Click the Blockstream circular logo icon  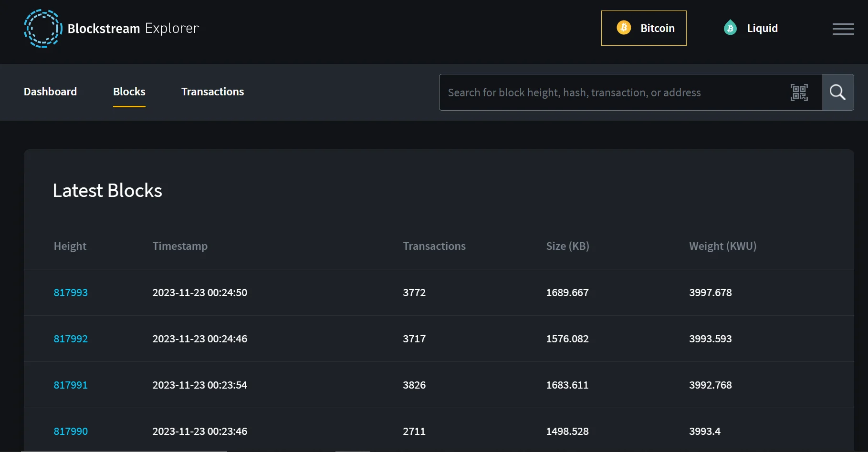coord(43,29)
